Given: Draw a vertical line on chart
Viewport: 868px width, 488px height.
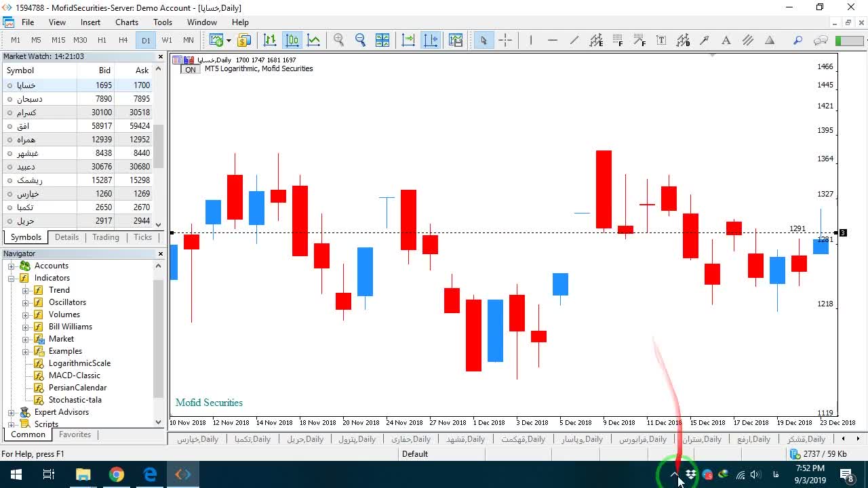Looking at the screenshot, I should tap(531, 40).
